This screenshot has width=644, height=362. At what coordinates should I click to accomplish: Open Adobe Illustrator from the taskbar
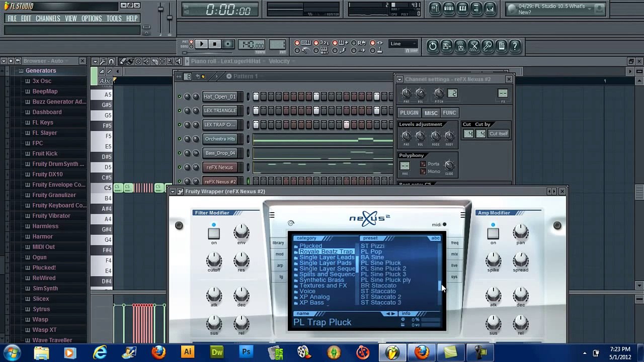[x=188, y=352]
